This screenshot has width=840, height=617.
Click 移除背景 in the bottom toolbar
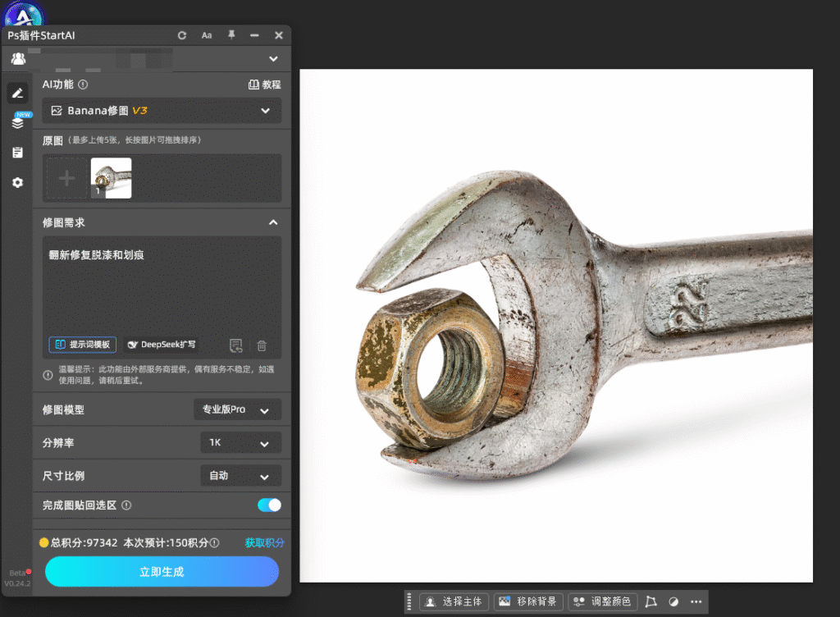(529, 601)
